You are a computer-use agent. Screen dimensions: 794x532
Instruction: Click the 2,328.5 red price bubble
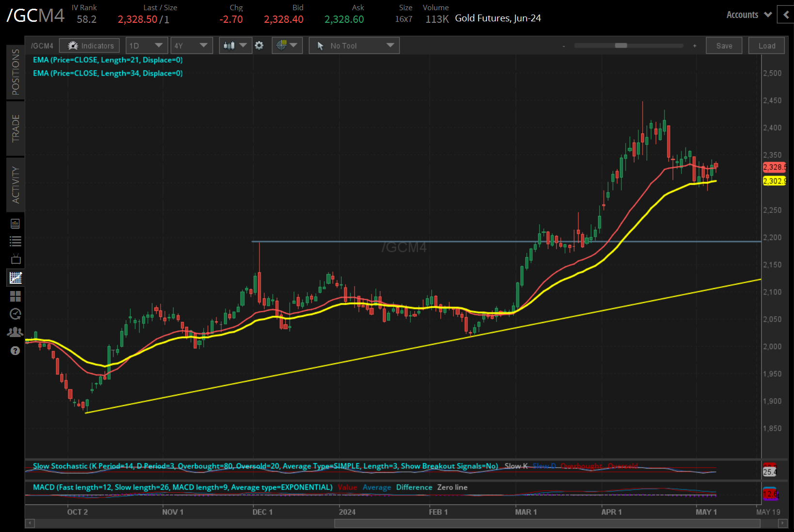coord(775,167)
